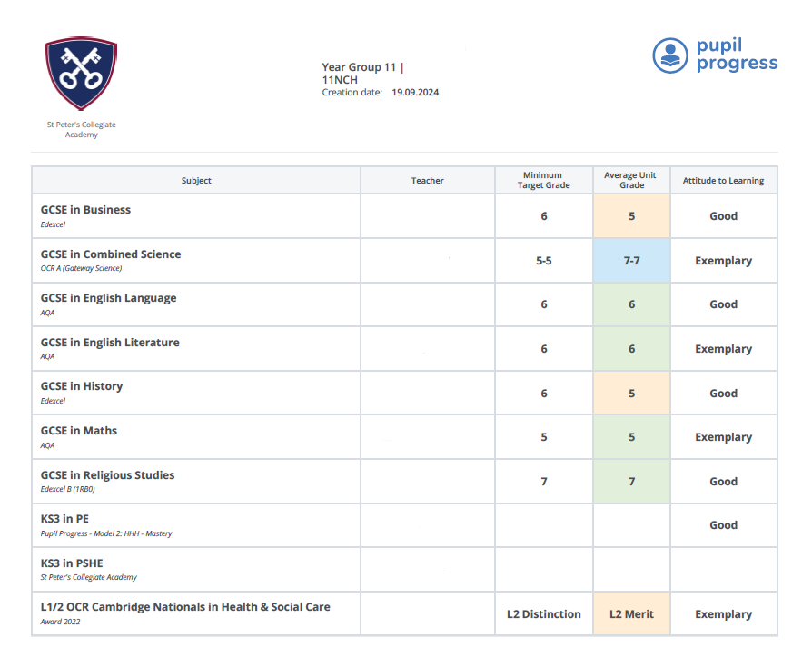Click the blue Combined Science 7-7 cell

click(x=631, y=261)
